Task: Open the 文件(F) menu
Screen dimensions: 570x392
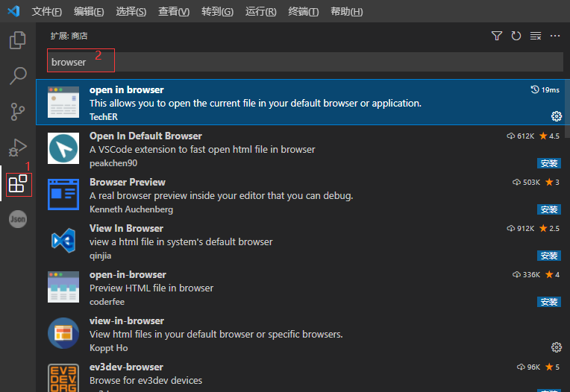Action: [x=46, y=12]
